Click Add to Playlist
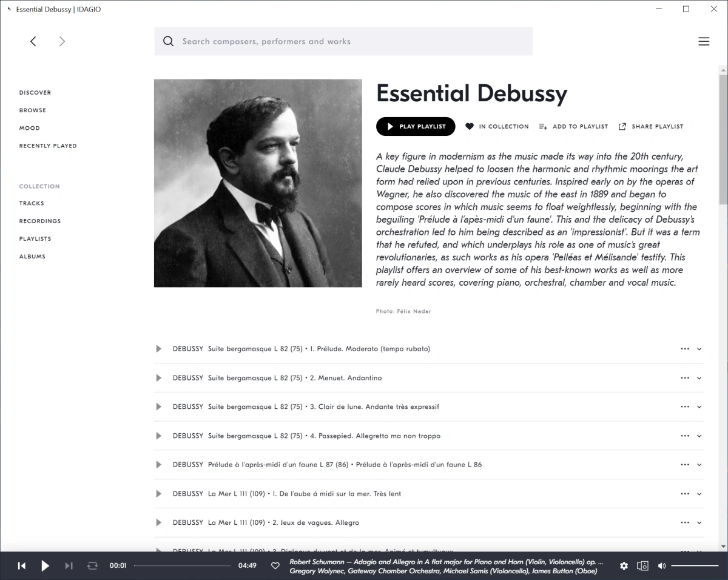 573,127
